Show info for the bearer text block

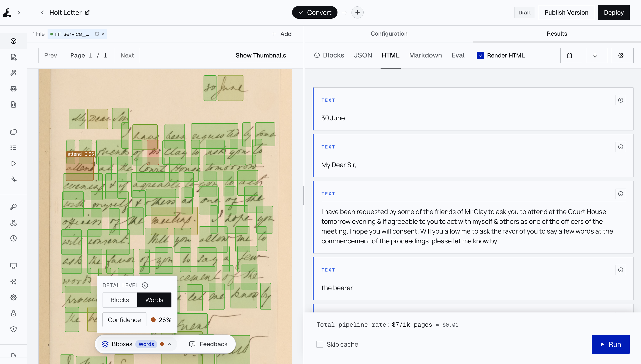click(620, 270)
